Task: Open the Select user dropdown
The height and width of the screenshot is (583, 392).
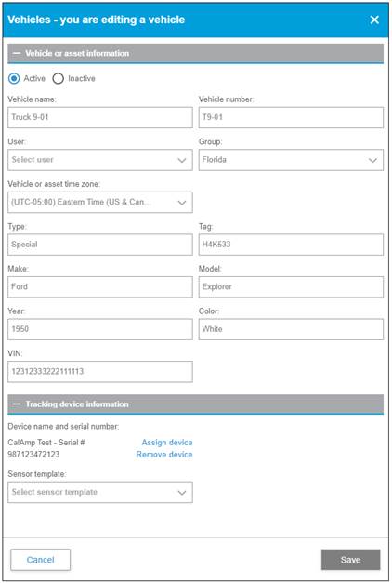Action: coord(100,160)
